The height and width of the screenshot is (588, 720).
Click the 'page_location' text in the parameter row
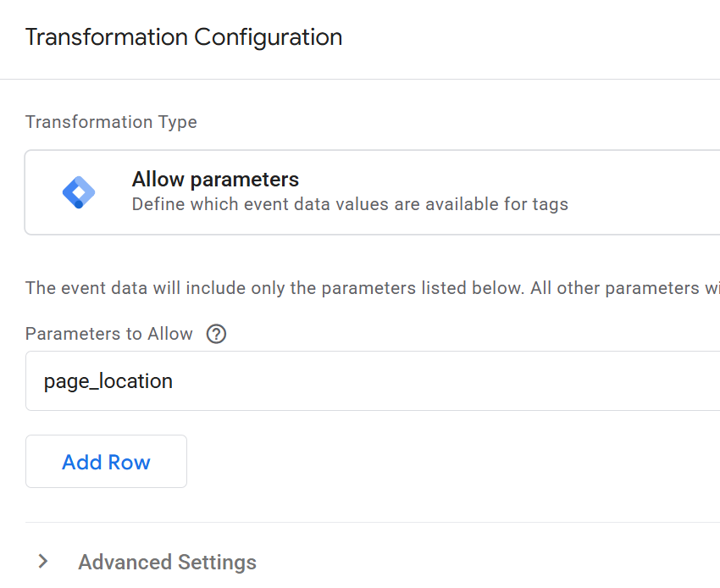[x=108, y=381]
